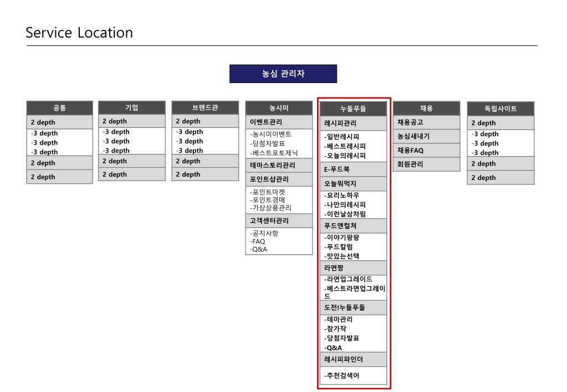The width and height of the screenshot is (567, 392).
Task: Click the -테마관리 entry
Action: (338, 319)
